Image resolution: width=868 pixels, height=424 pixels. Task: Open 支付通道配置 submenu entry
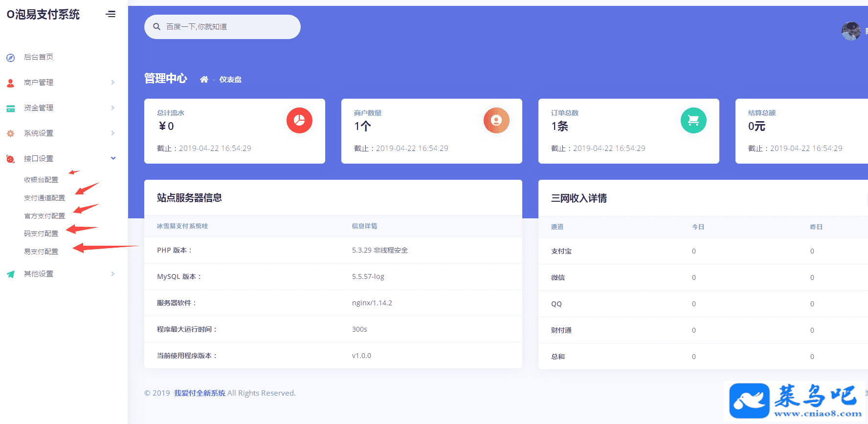point(45,198)
